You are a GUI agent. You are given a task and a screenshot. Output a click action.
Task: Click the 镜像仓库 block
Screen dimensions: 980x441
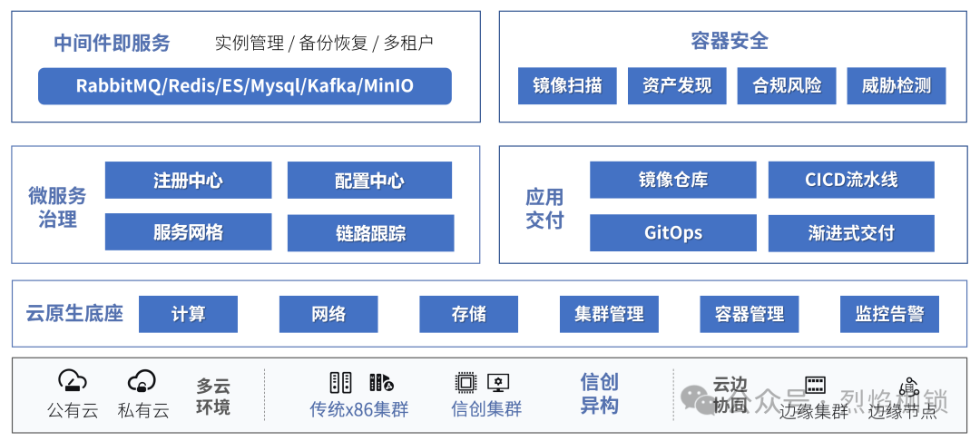[673, 180]
